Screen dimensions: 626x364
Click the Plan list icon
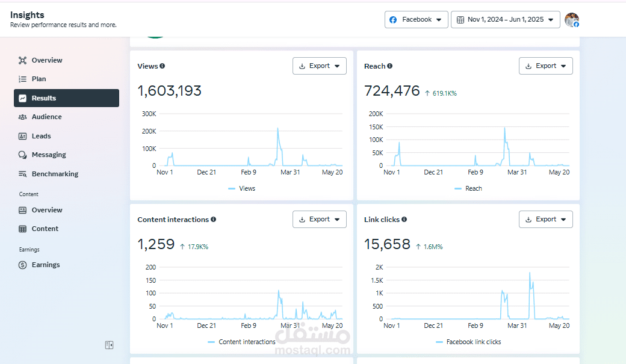tap(22, 79)
